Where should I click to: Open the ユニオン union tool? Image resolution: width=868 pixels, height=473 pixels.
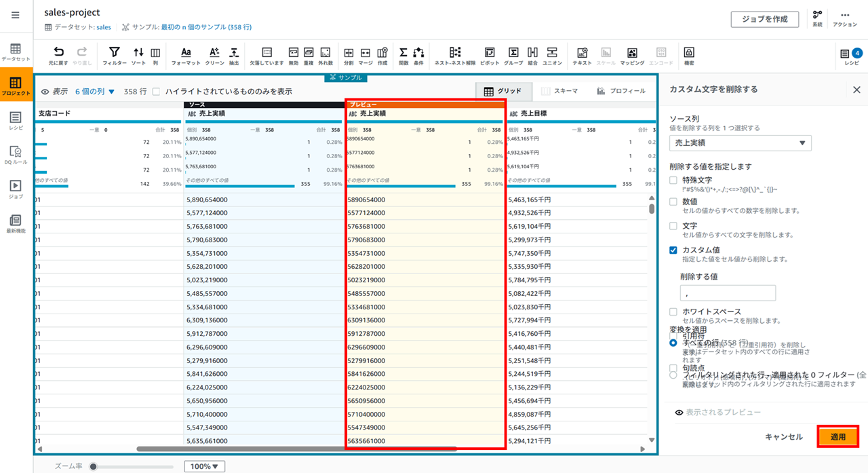[552, 56]
